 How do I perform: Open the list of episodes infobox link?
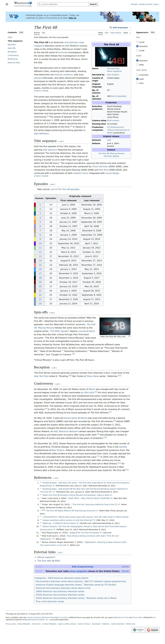click(119, 96)
